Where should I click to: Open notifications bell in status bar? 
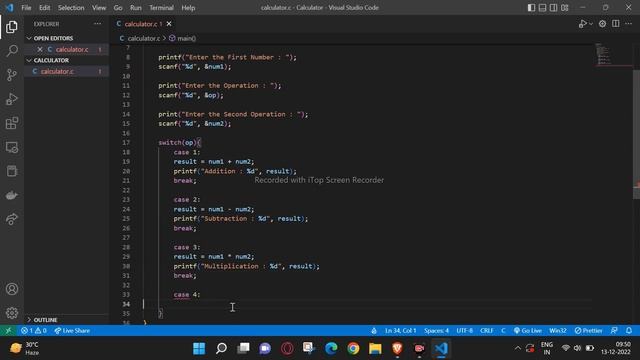pyautogui.click(x=629, y=331)
